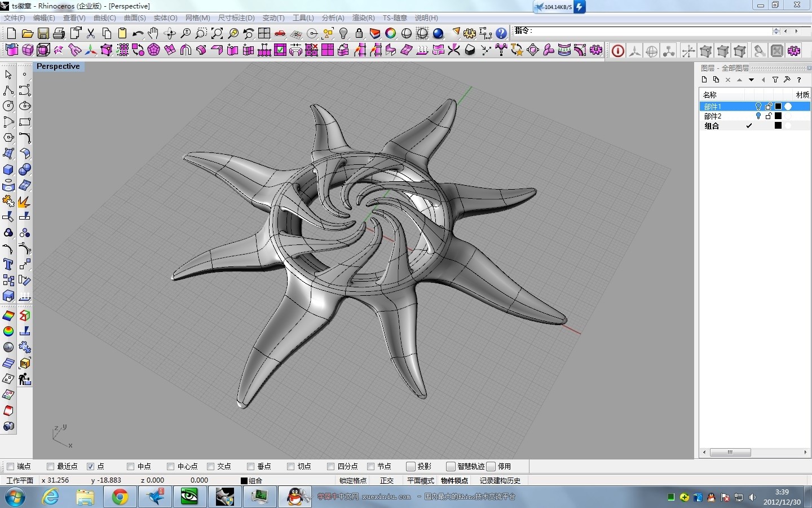Enable the 端点 end snap checkbox
Viewport: 812px width, 508px height.
coord(10,466)
